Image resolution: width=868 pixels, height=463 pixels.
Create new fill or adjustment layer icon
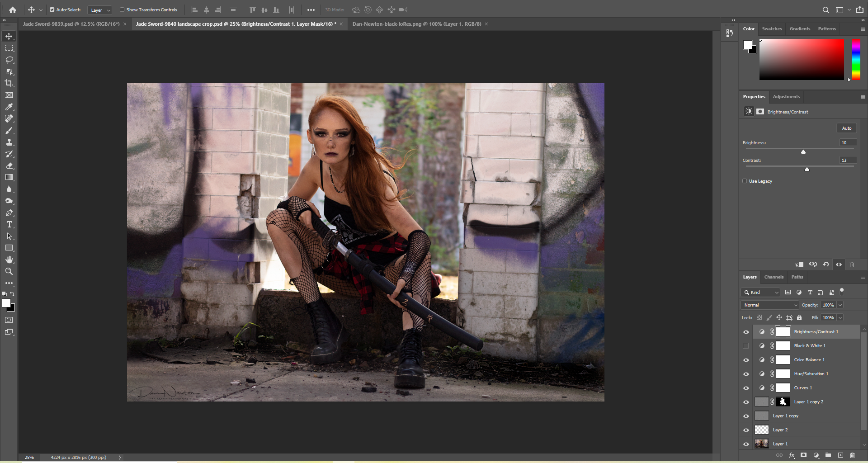tap(816, 455)
